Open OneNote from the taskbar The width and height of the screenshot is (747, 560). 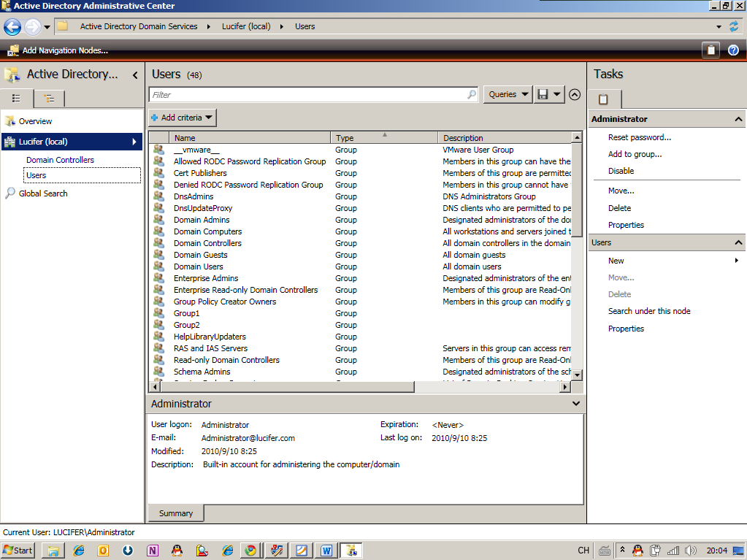coord(153,551)
